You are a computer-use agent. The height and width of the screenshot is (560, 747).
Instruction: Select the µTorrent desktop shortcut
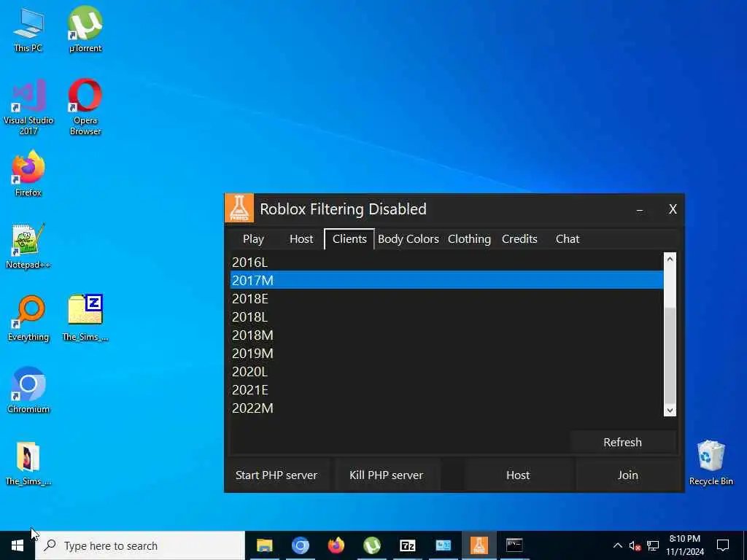(85, 29)
